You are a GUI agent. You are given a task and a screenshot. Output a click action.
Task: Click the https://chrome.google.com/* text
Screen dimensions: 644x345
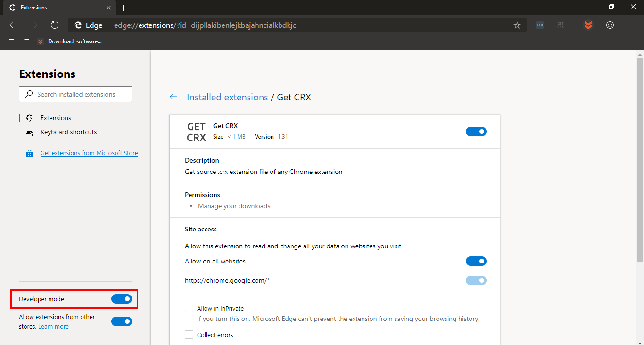pos(227,280)
